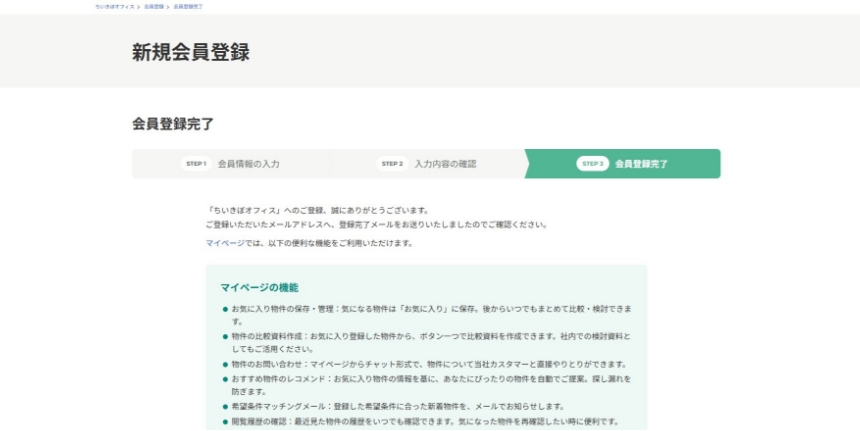Screen dimensions: 860x431
Task: Click the STEP 3 badge icon
Action: pos(592,164)
